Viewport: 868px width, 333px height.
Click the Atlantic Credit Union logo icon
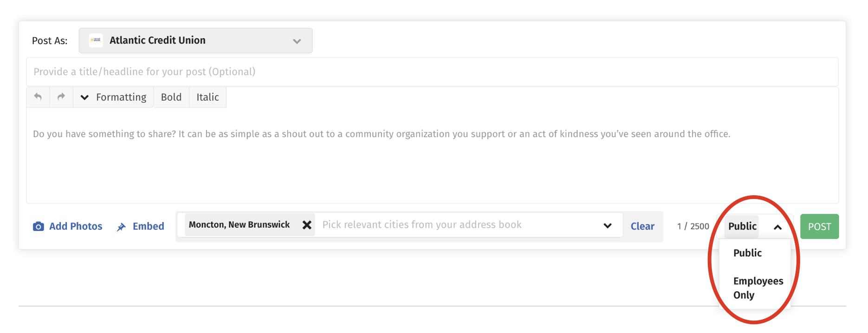[96, 40]
